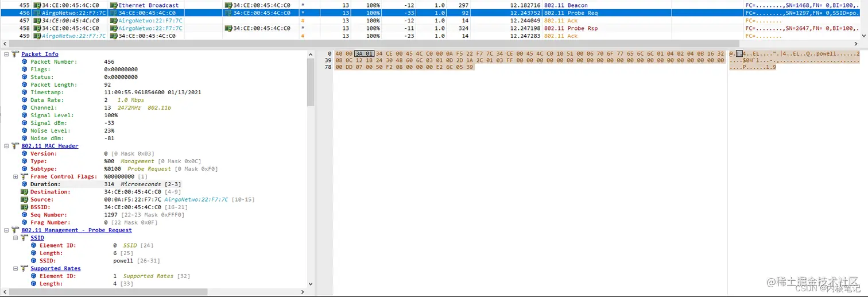Viewport: 868px width, 297px height.
Task: Click the cube icon beside Timestamp
Action: point(25,92)
